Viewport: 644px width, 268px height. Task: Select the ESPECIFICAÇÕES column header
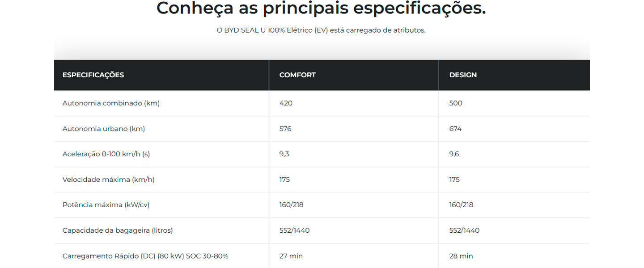click(x=93, y=75)
